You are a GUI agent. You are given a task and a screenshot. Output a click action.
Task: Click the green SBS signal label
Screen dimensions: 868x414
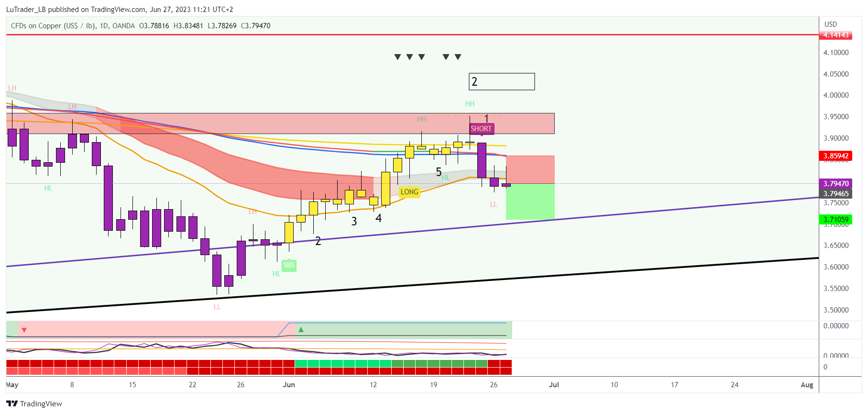(289, 265)
